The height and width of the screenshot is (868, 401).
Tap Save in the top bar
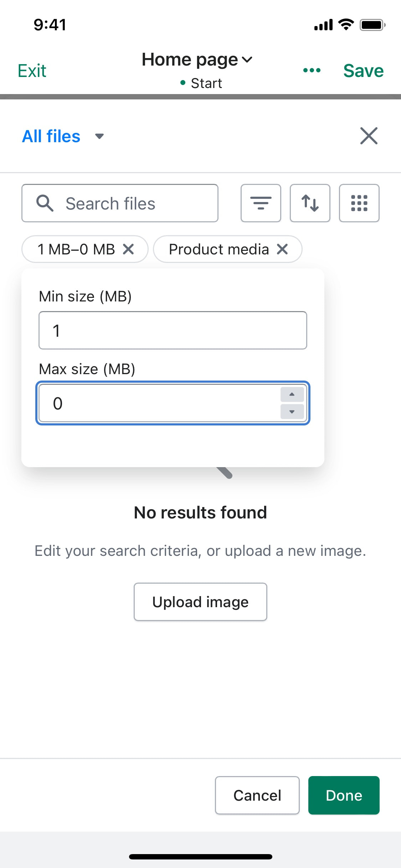(x=363, y=71)
